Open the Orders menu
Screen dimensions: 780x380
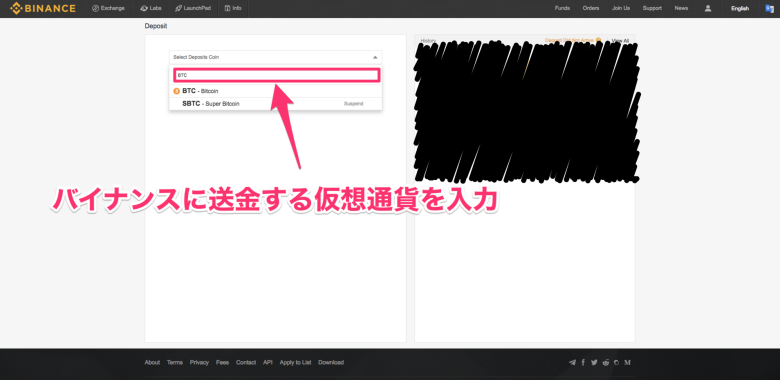(591, 8)
